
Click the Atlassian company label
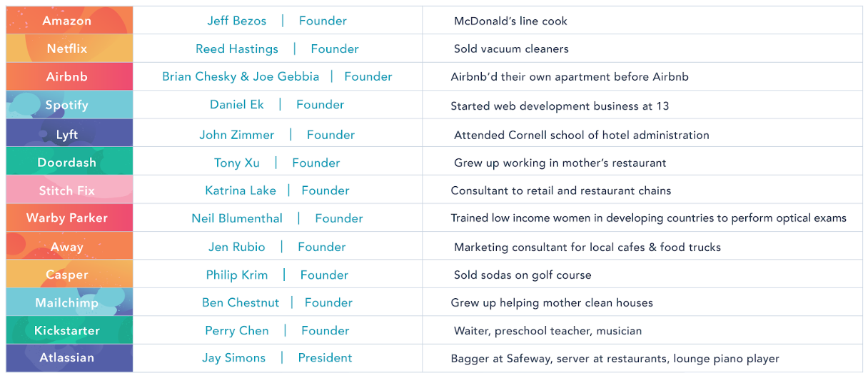pyautogui.click(x=67, y=358)
